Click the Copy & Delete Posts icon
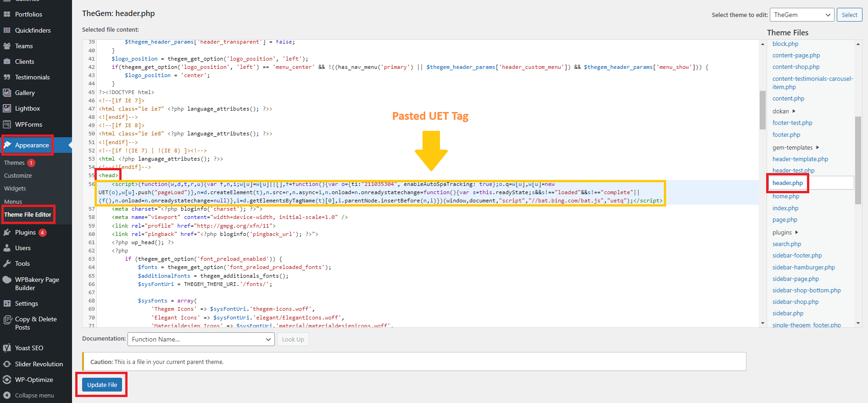Viewport: 868px width, 403px height. tap(7, 319)
